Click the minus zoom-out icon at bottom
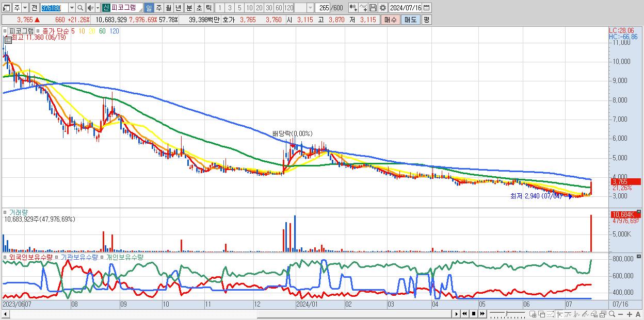Viewport: 644px width, 320px height. (620, 314)
